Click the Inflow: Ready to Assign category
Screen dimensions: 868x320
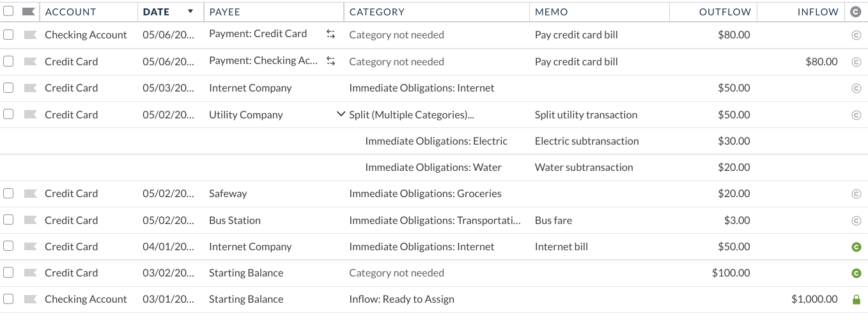(x=401, y=299)
